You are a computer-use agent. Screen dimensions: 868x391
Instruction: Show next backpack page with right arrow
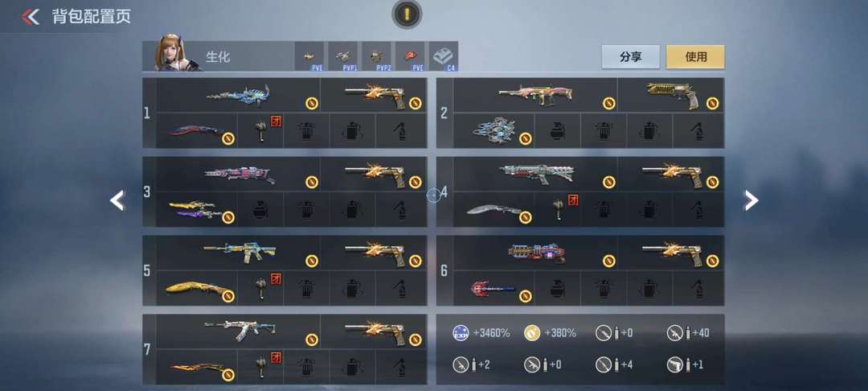[x=751, y=200]
